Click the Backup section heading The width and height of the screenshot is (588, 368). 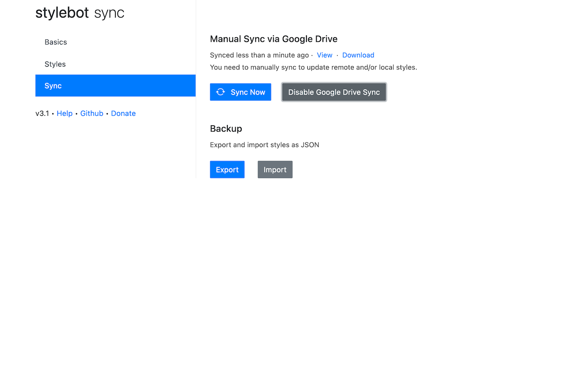pyautogui.click(x=226, y=129)
